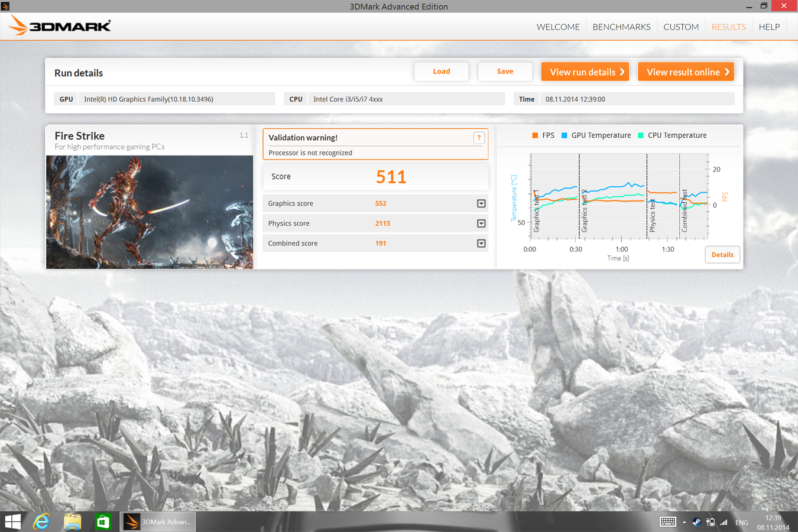Open chart Details button
Screen dimensions: 798x532
coord(722,255)
